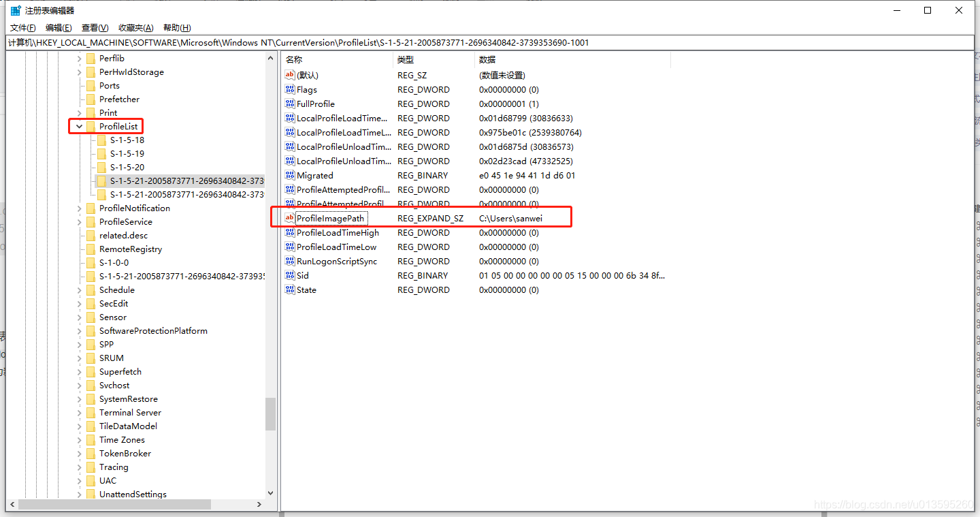The height and width of the screenshot is (517, 980).
Task: Expand the Tracing key
Action: [80, 467]
